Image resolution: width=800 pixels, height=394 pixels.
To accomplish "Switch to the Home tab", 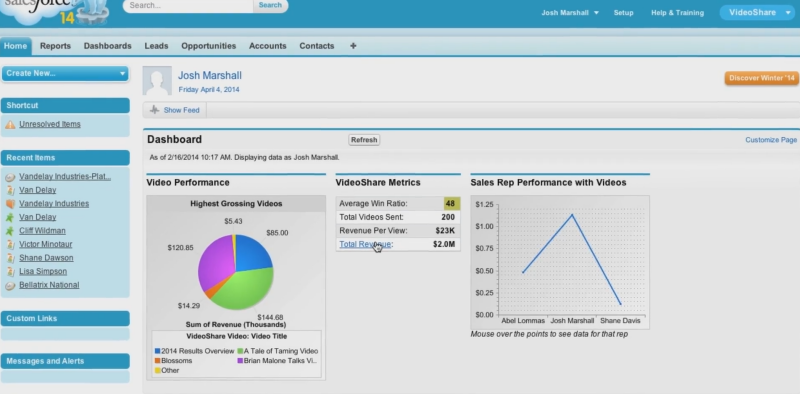I will pos(15,46).
